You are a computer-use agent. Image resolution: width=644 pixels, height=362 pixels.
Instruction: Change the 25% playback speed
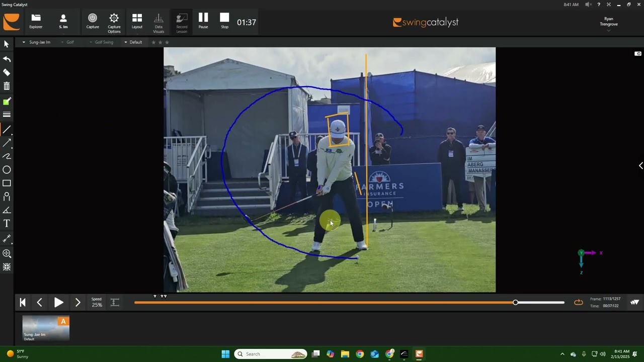click(97, 302)
